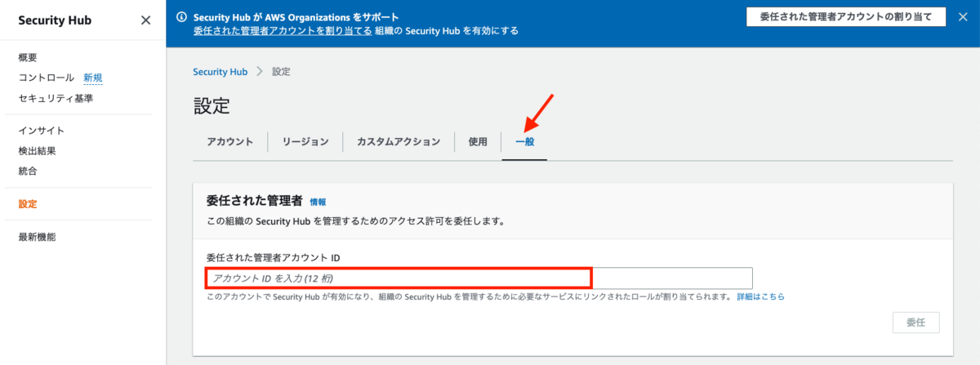Open インサイト in the sidebar

42,131
